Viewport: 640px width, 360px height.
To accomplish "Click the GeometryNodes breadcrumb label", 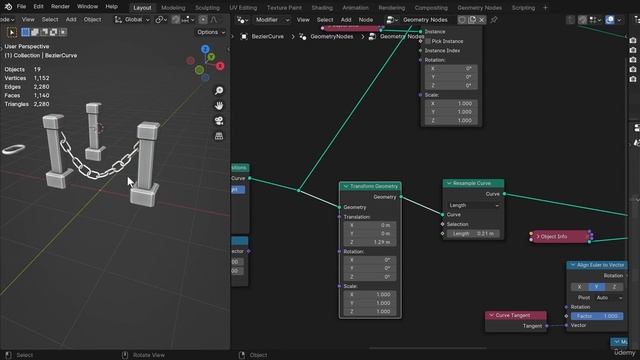I will tap(331, 36).
